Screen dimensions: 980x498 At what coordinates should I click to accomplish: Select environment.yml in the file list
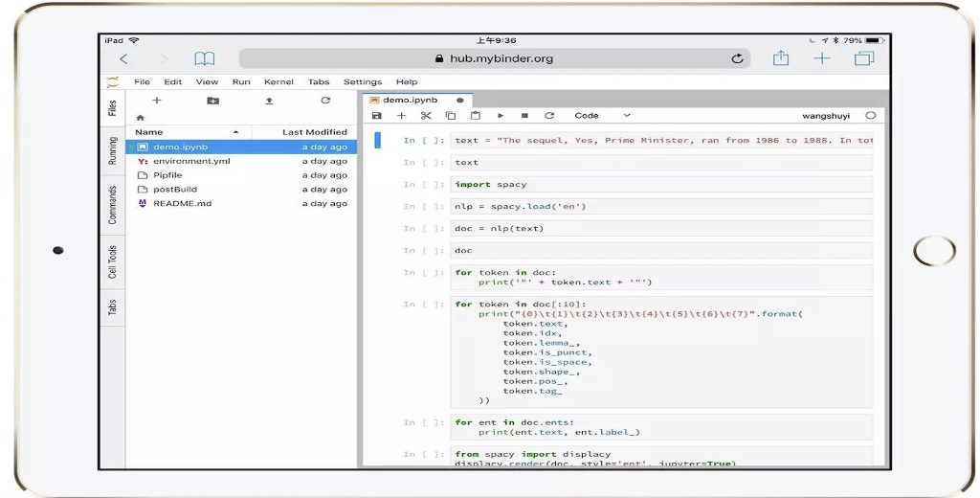coord(242,161)
